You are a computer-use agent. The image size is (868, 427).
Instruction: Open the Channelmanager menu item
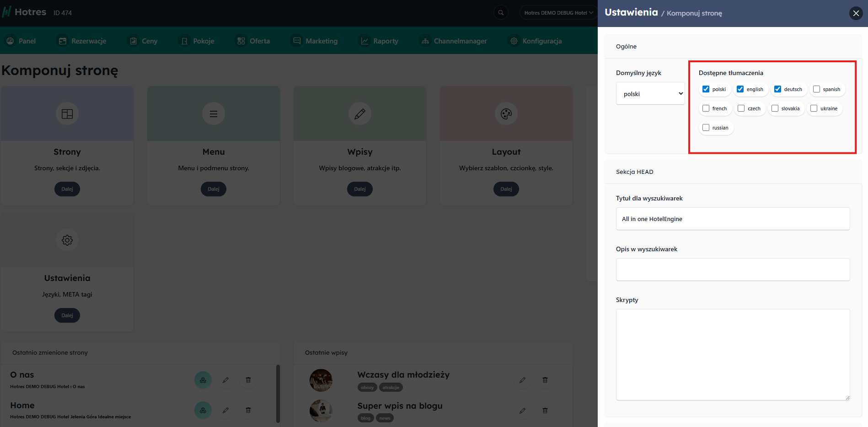click(454, 41)
